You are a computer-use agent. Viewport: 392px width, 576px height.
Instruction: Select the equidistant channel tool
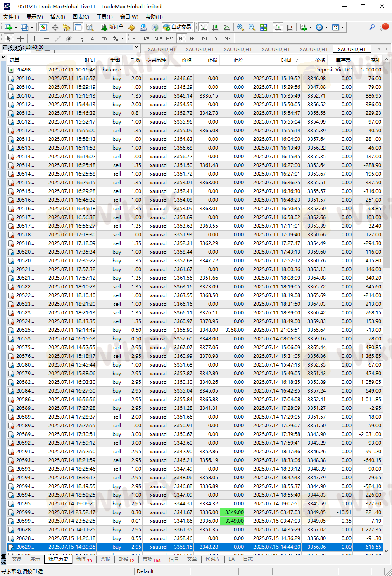[x=69, y=38]
